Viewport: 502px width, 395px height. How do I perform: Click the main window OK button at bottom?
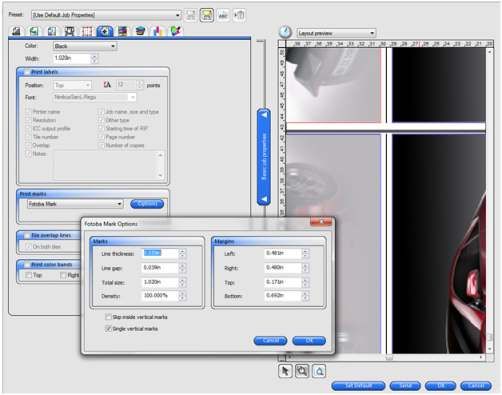point(441,386)
